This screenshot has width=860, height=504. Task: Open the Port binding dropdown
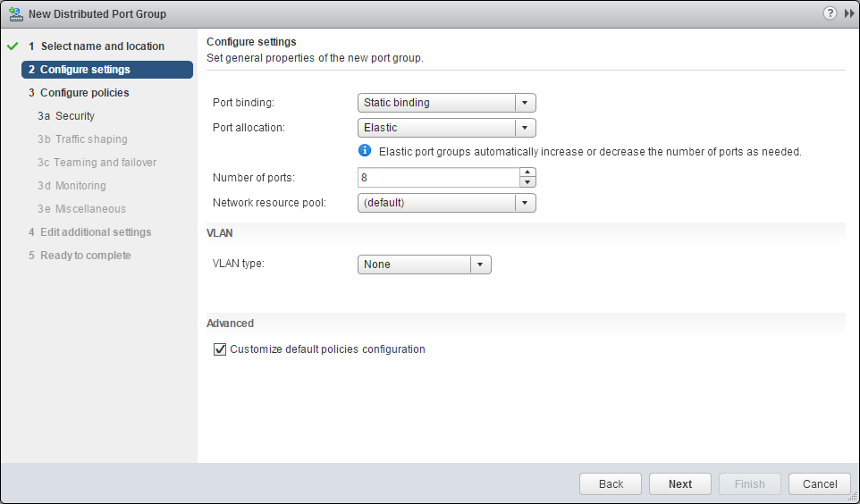(526, 103)
